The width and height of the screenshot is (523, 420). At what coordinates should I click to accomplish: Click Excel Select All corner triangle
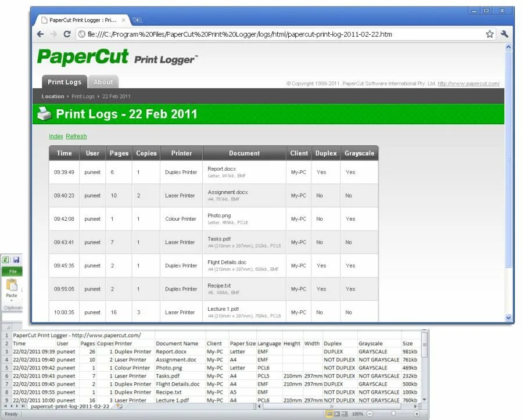point(8,327)
